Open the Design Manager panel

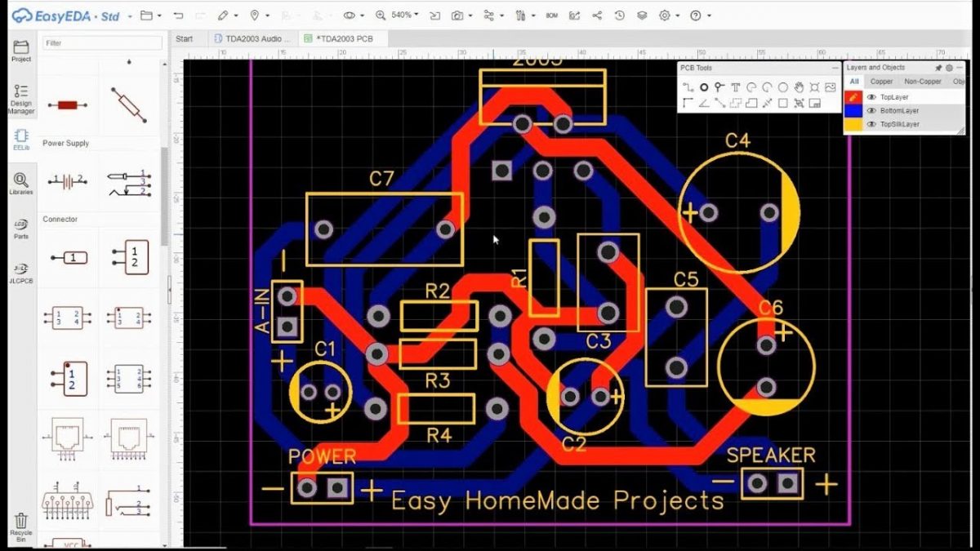coord(21,99)
